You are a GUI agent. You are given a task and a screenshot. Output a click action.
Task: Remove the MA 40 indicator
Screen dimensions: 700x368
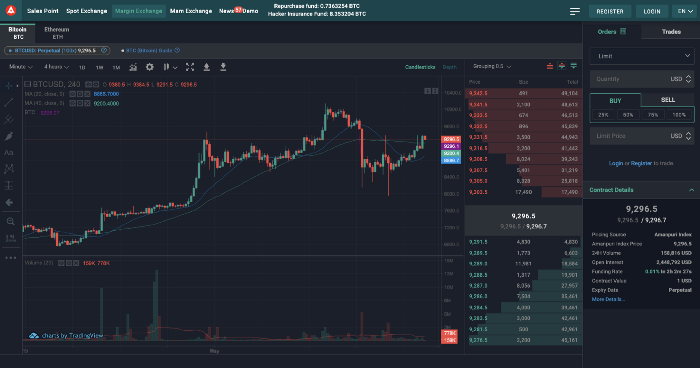point(87,103)
